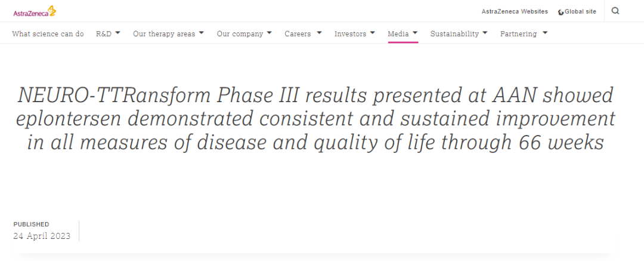Go to the Global site link
Image resolution: width=644 pixels, height=261 pixels.
point(580,11)
